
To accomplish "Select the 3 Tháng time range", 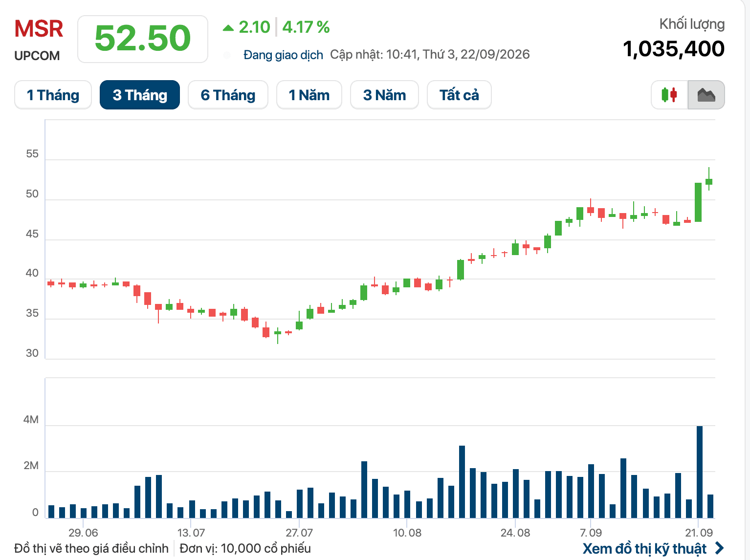I will [x=140, y=95].
